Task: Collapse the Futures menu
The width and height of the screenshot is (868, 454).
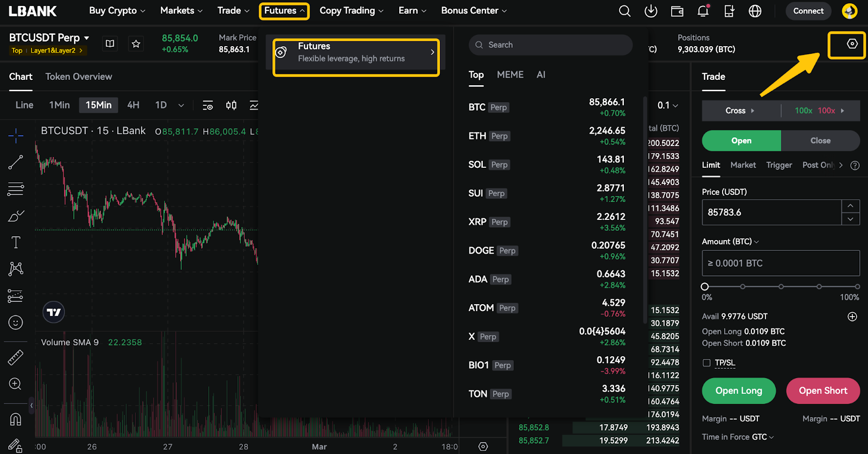Action: pos(284,11)
